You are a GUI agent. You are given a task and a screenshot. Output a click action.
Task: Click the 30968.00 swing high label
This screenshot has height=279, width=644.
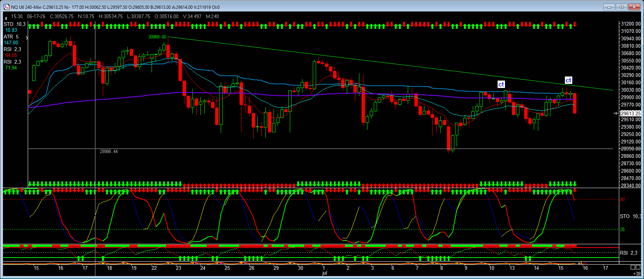click(157, 37)
